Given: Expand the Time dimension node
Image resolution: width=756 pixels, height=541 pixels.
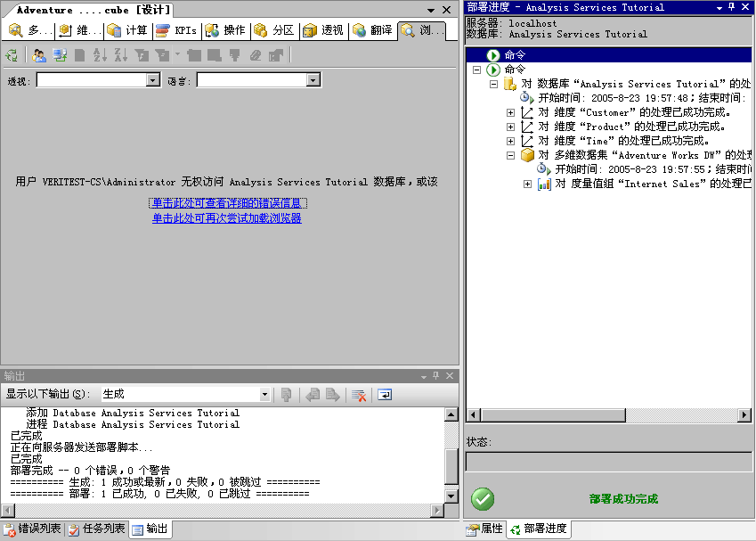Looking at the screenshot, I should 510,141.
